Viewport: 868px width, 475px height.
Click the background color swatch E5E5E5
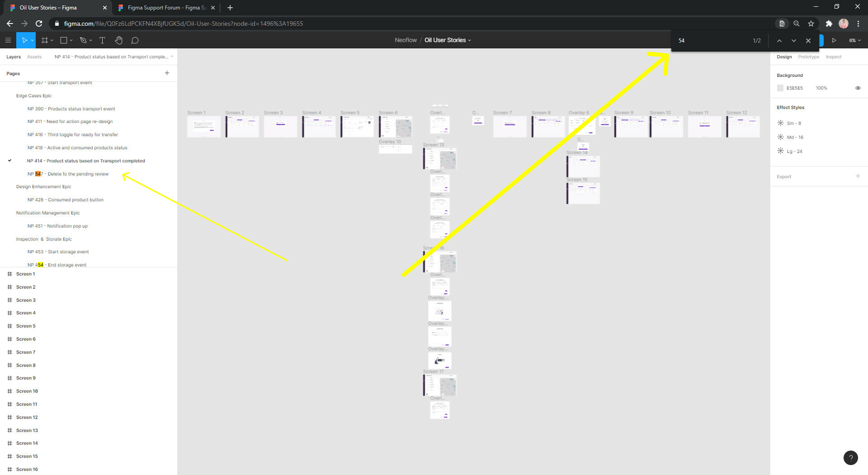[x=780, y=88]
